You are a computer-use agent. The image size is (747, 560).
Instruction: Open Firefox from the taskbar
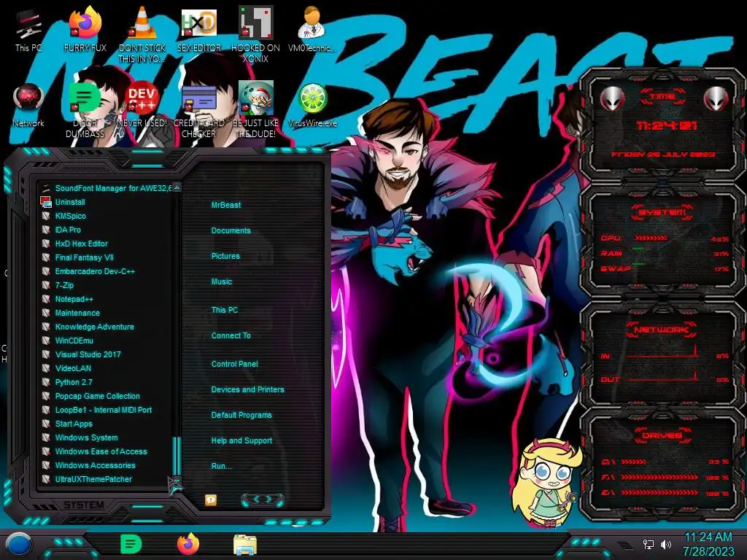pyautogui.click(x=188, y=544)
